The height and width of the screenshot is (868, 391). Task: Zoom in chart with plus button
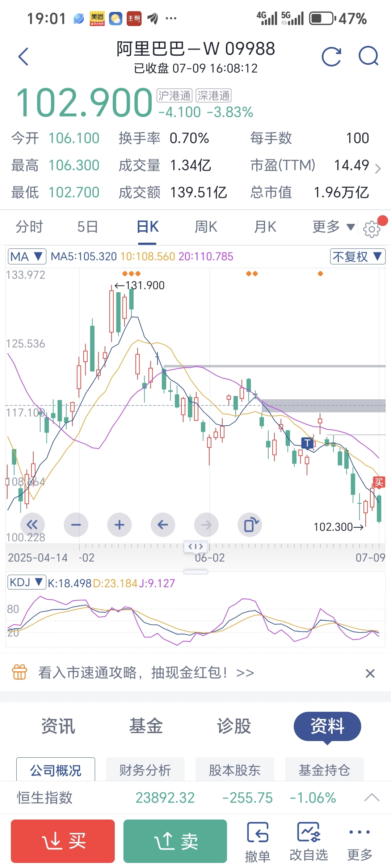[x=119, y=524]
